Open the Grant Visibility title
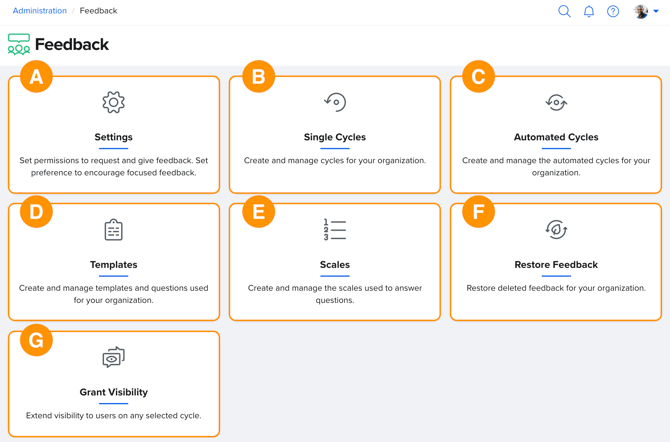The image size is (670, 442). [114, 392]
